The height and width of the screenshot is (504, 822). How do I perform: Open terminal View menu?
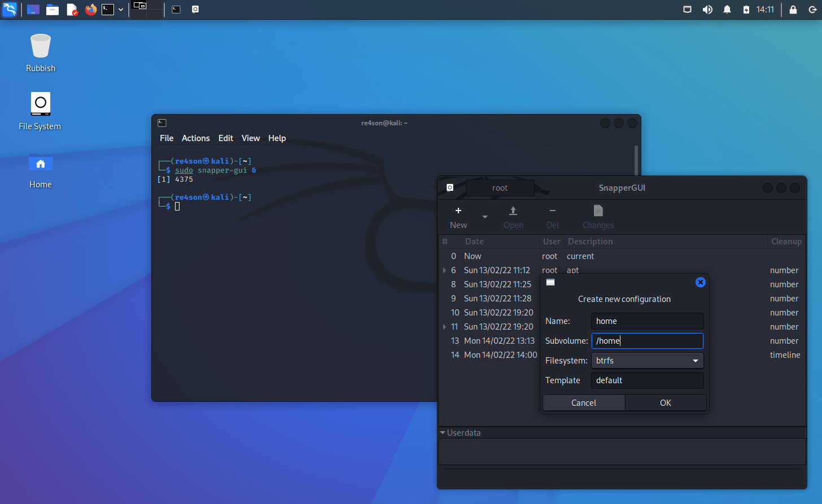(x=251, y=138)
